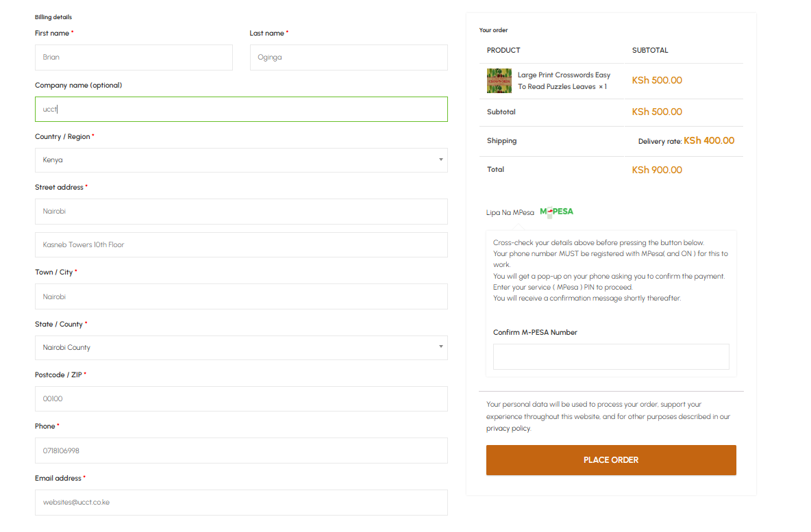Click the Kenya dropdown arrow

(440, 160)
